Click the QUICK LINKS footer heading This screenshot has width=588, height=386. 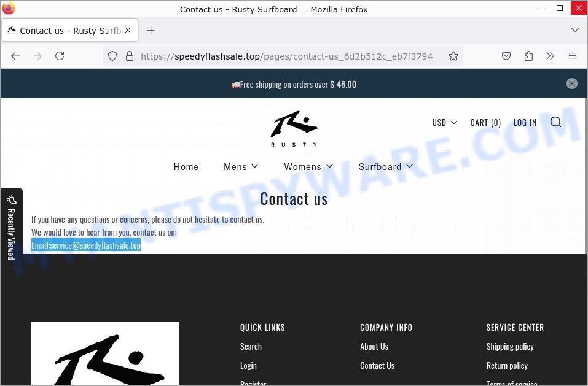pyautogui.click(x=262, y=328)
